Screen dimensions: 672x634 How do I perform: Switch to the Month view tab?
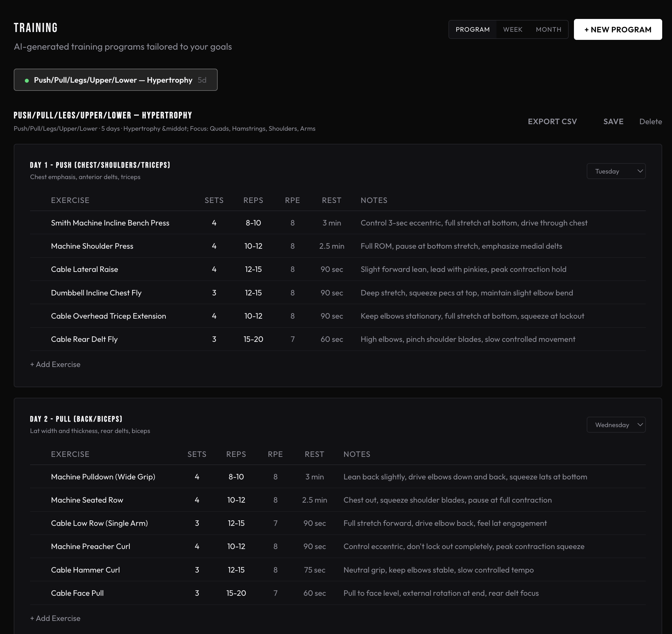(x=548, y=29)
